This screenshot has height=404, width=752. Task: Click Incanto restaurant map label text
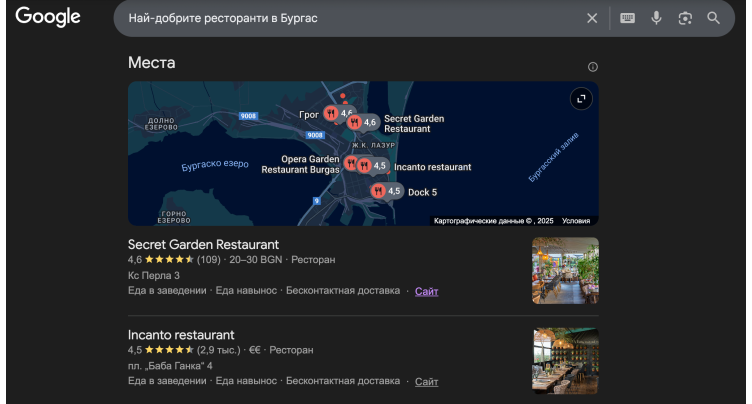click(x=433, y=167)
